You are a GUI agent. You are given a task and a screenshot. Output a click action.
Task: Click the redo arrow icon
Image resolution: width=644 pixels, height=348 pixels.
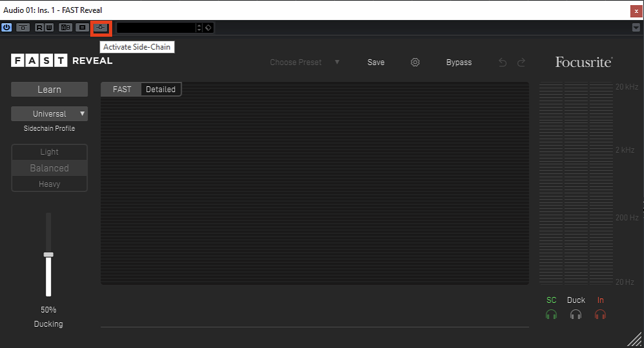[x=522, y=63]
